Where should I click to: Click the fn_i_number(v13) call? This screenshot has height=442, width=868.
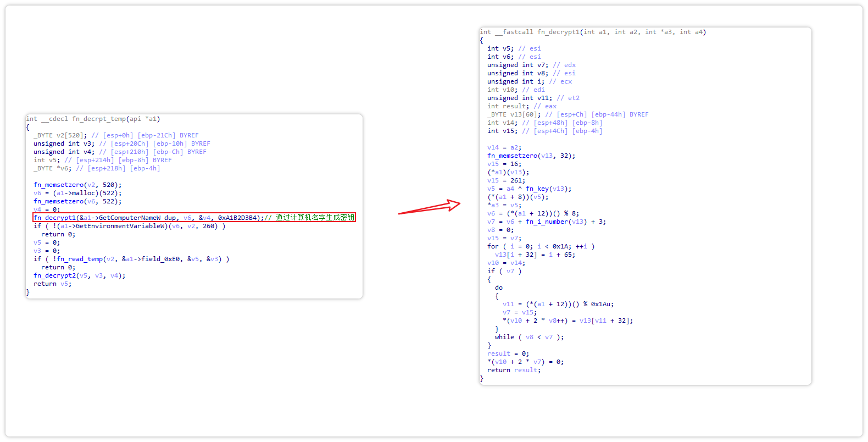tap(555, 222)
